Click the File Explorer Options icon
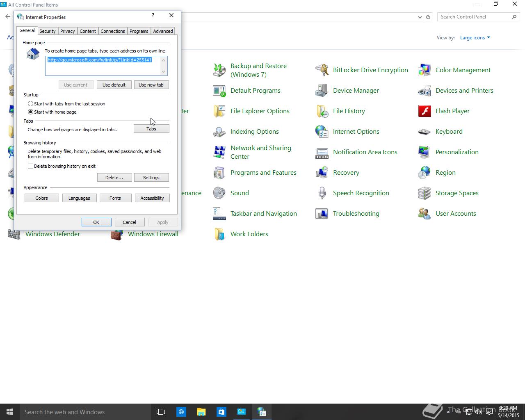The height and width of the screenshot is (420, 525). pos(219,111)
